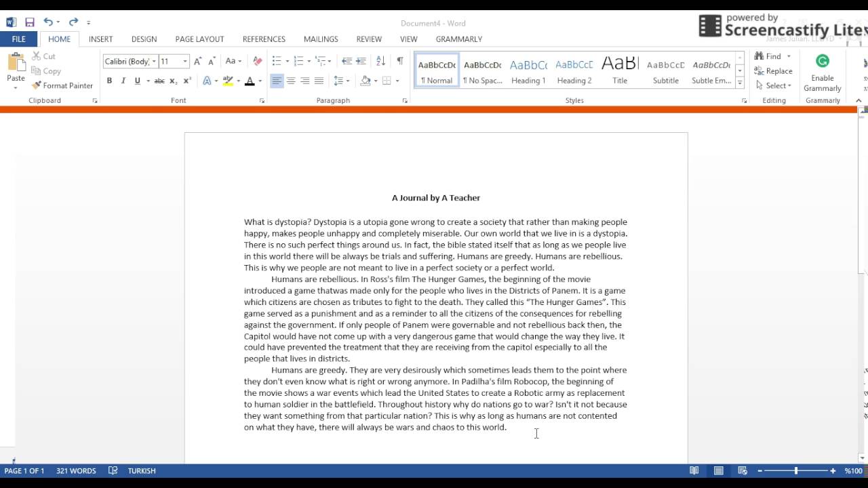Switch to Web Layout view
Viewport: 868px width, 488px height.
743,470
